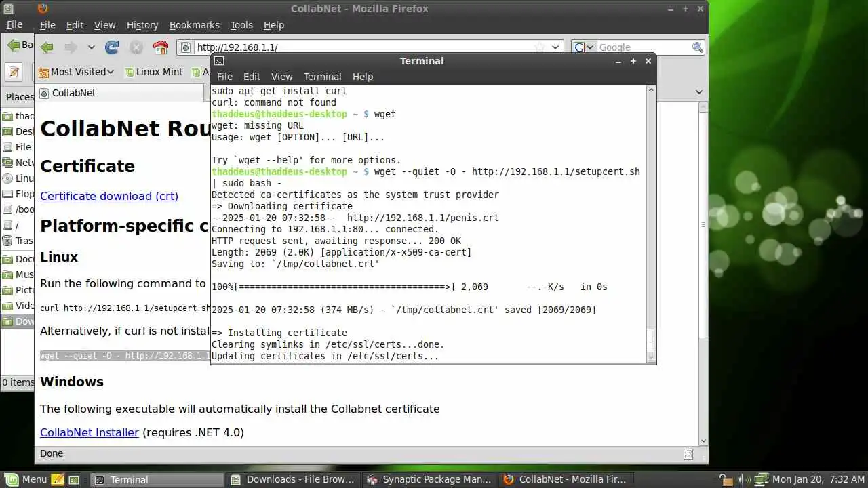Switch to Downloads - File Browser taskbar button
This screenshot has height=488, width=868.
(293, 479)
